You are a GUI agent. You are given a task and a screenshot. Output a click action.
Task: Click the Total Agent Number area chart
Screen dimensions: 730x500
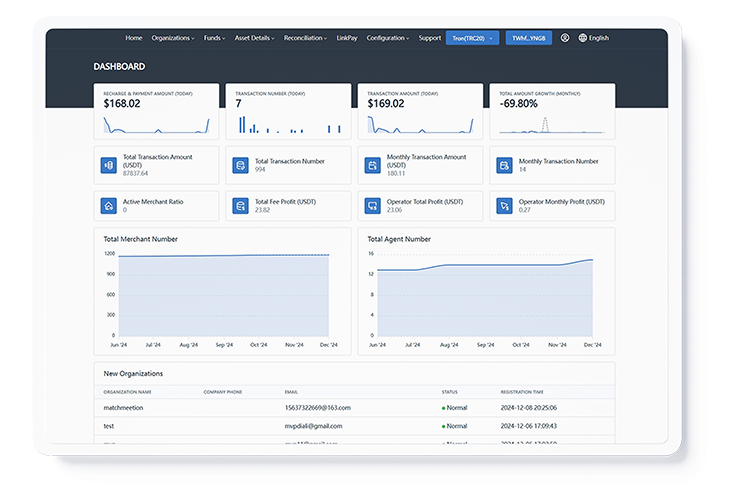tap(485, 295)
